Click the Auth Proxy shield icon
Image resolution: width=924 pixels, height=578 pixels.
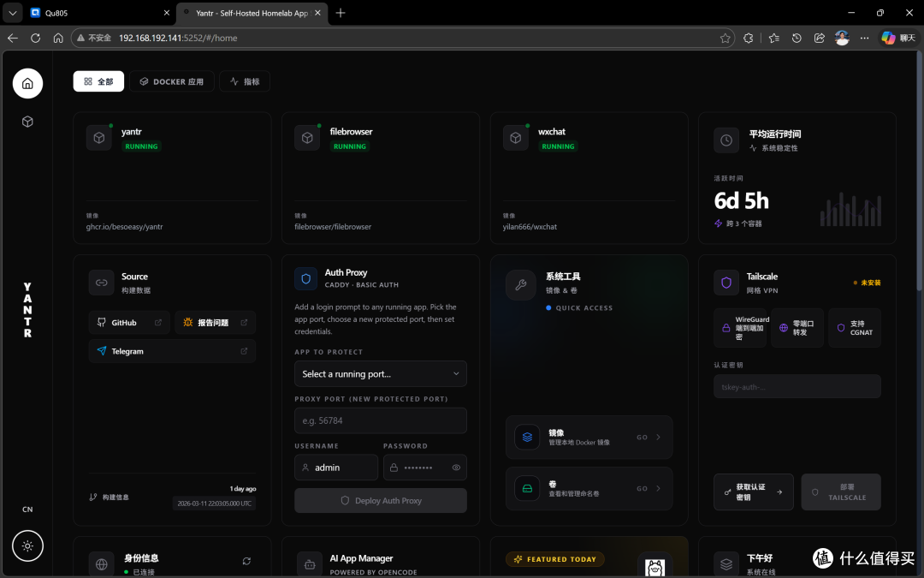[305, 279]
